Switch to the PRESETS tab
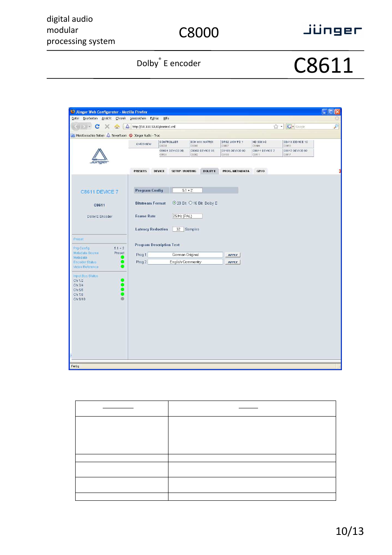The height and width of the screenshot is (555, 392). click(140, 171)
